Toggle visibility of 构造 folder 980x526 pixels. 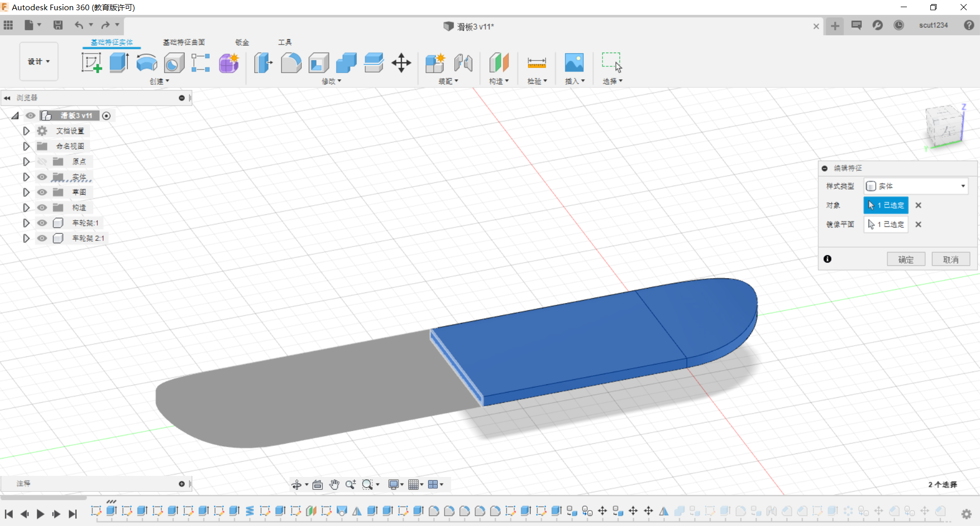pos(42,208)
